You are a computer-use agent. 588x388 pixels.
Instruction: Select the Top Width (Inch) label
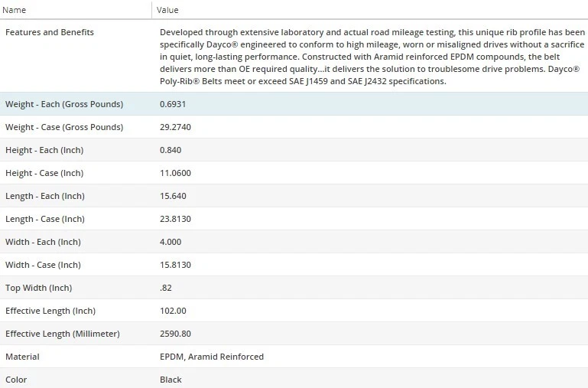38,288
